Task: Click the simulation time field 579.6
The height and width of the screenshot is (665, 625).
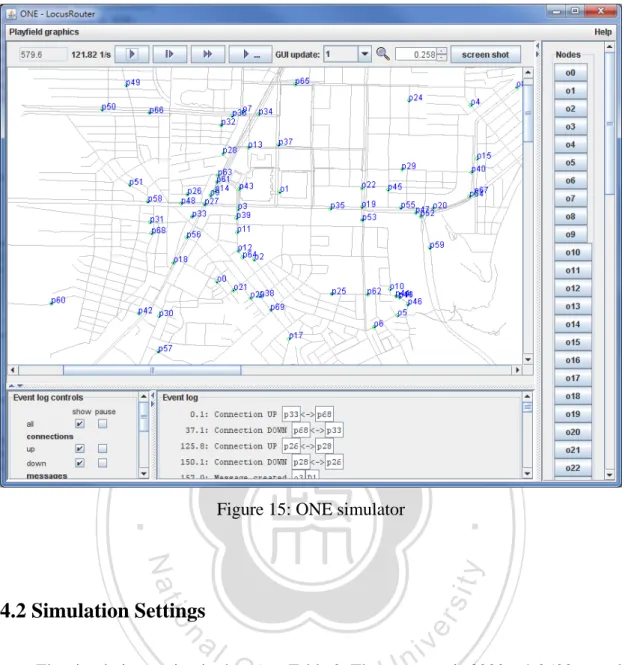Action: [43, 55]
